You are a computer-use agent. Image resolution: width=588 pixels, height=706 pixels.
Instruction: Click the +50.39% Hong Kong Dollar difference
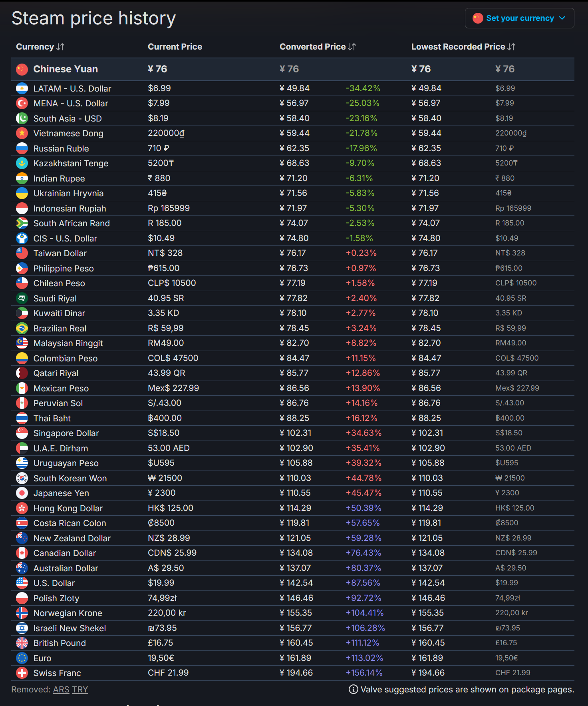coord(364,508)
